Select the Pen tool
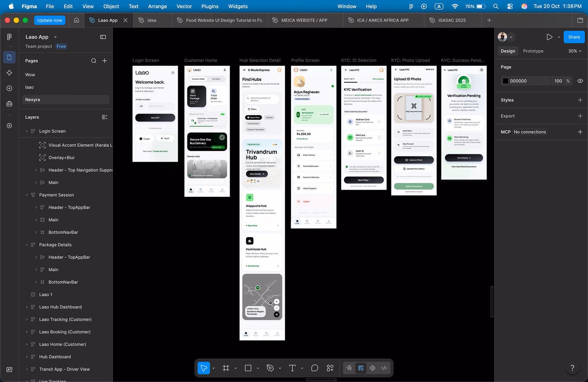 [x=270, y=368]
